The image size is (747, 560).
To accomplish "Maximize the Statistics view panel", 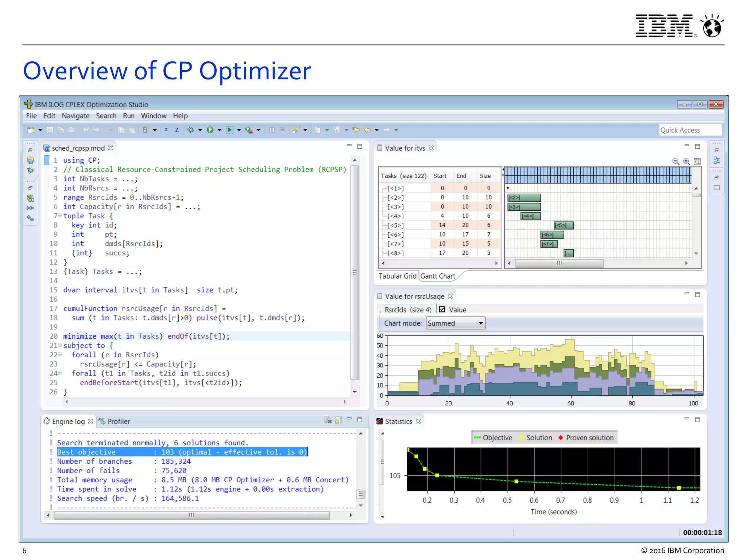I will [697, 420].
